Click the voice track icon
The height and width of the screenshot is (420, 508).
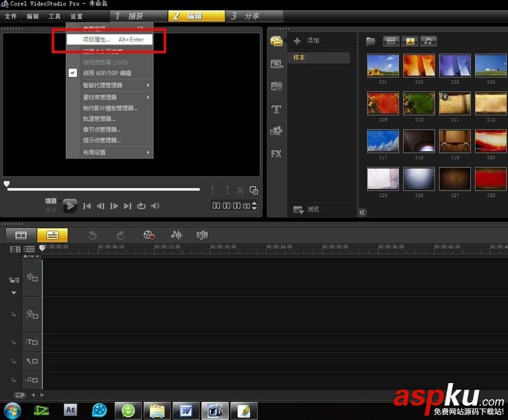pyautogui.click(x=32, y=361)
